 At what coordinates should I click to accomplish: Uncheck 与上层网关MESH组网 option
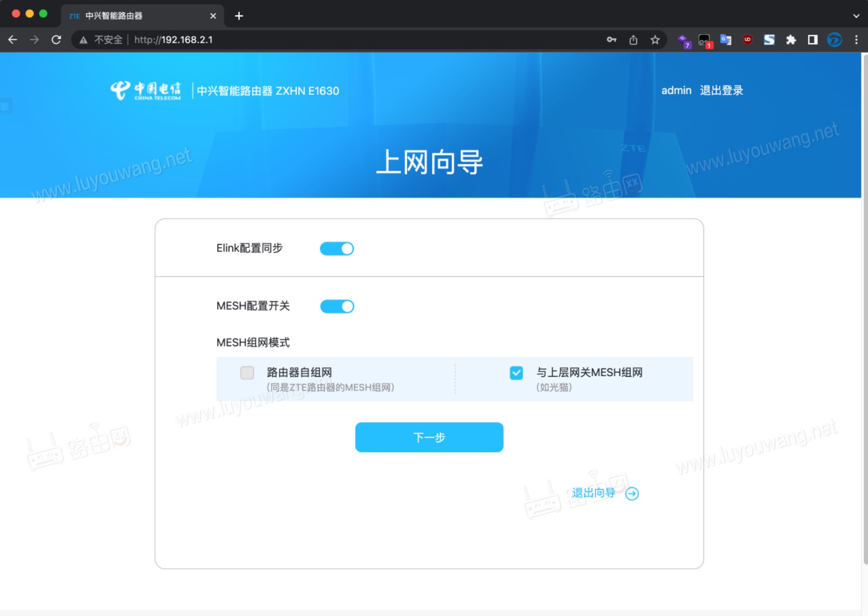[516, 373]
